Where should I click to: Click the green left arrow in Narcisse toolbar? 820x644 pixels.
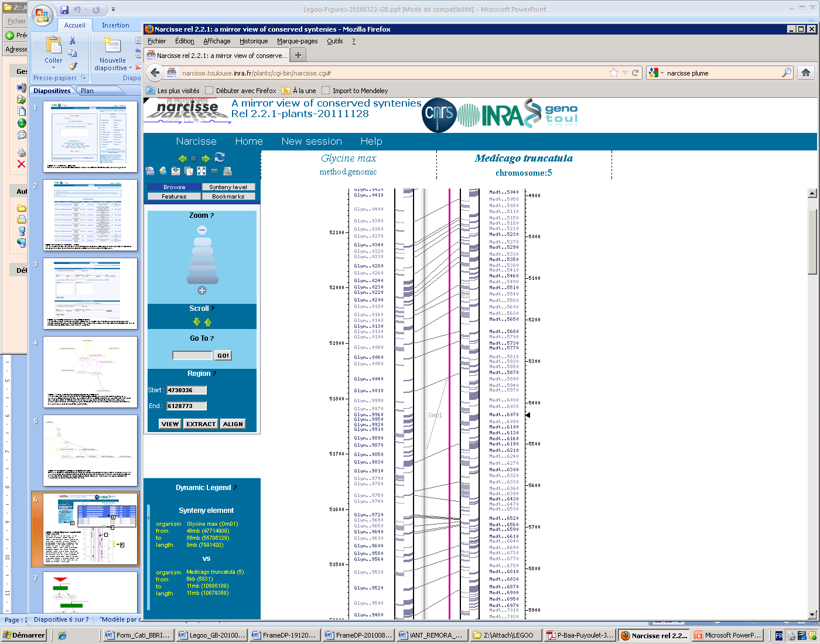(182, 158)
